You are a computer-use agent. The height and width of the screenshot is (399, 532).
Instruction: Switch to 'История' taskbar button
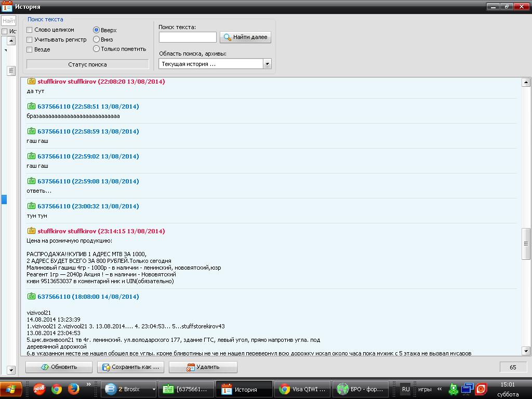[x=244, y=389]
